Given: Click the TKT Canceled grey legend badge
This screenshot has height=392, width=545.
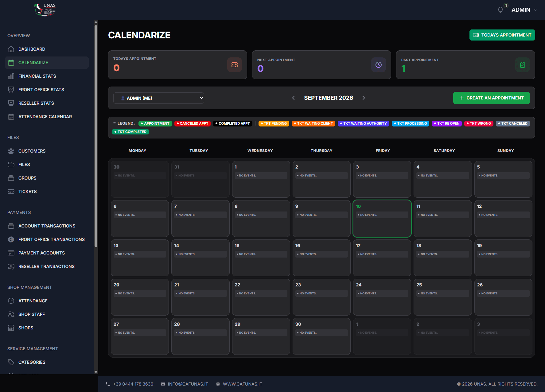Looking at the screenshot, I should [x=513, y=123].
